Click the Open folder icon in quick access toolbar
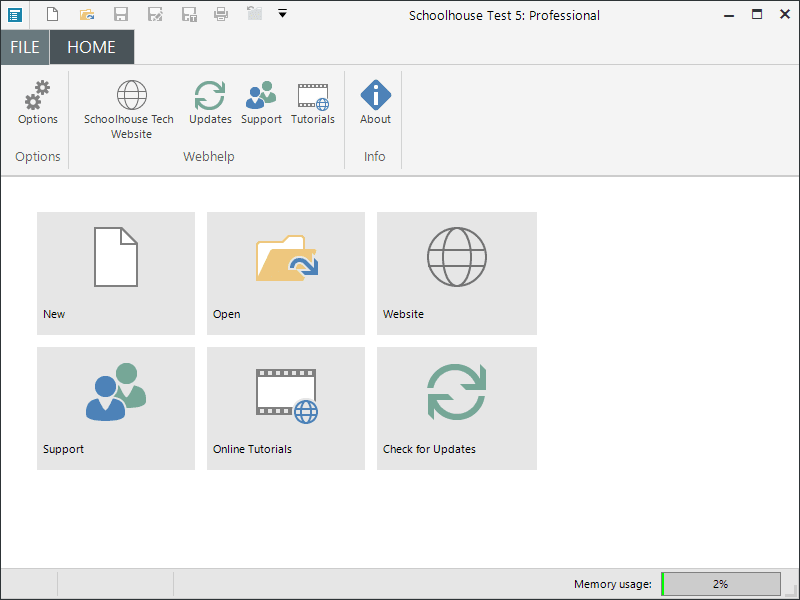Image resolution: width=800 pixels, height=600 pixels. tap(87, 14)
